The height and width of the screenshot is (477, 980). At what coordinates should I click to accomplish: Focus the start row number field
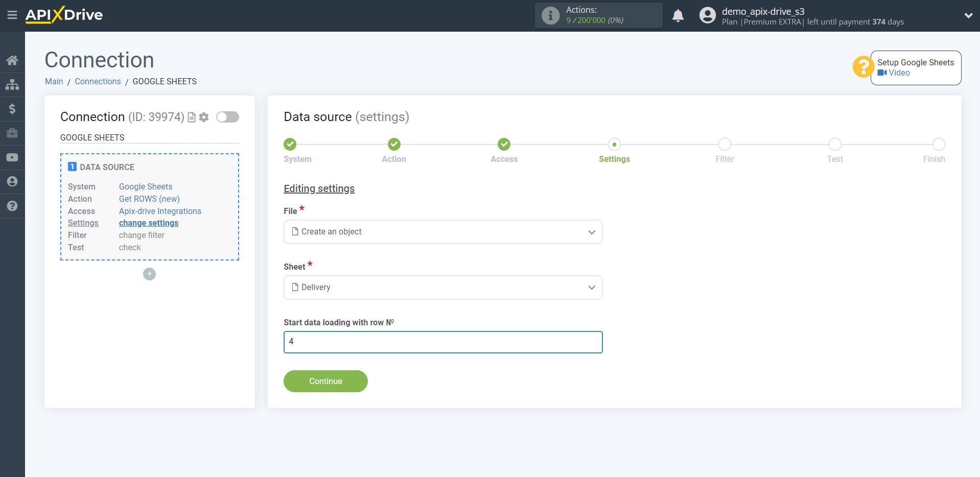[443, 342]
